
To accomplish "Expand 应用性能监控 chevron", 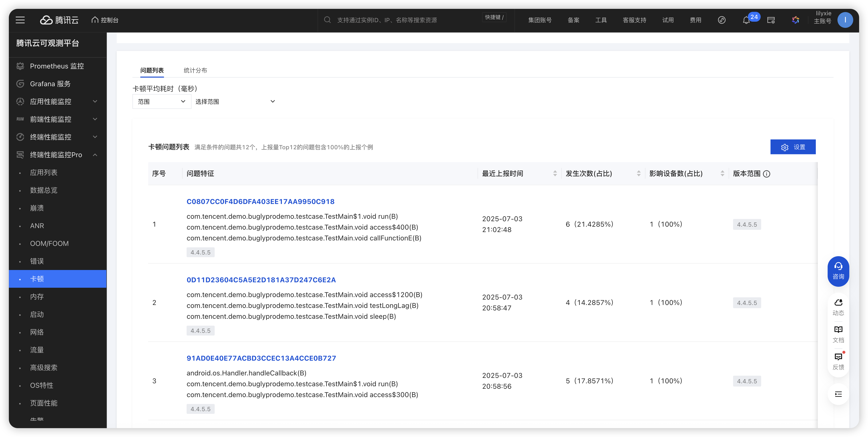I will point(95,101).
